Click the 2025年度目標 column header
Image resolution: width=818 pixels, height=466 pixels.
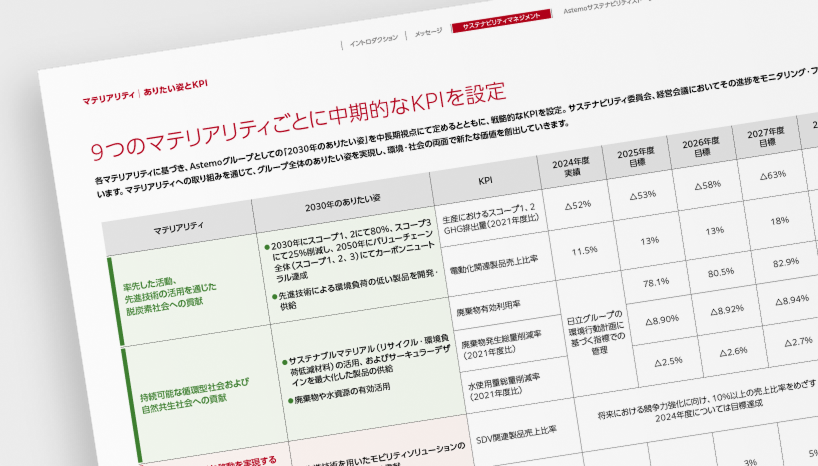637,157
